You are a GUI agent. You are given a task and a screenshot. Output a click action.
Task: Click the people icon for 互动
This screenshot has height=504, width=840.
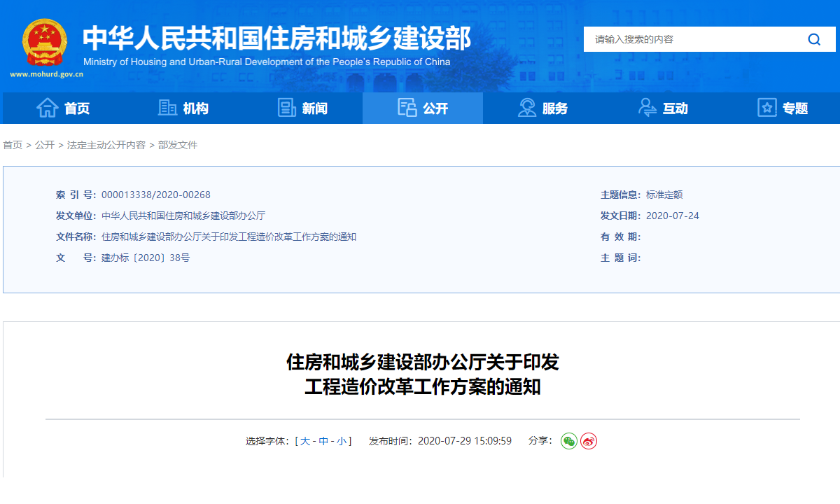coord(647,108)
